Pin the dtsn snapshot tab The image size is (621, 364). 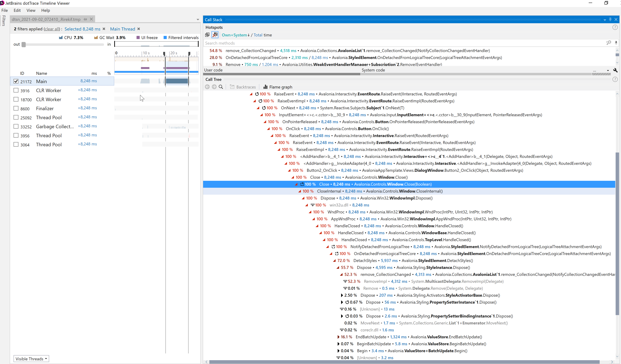85,19
